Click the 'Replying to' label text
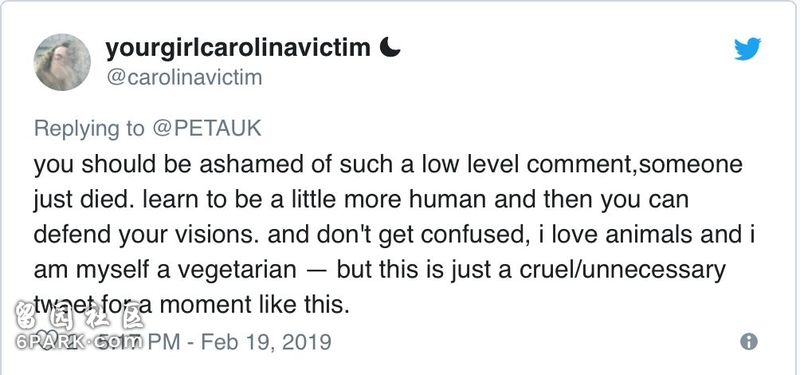Viewport: 800px width, 375px height. pos(89,129)
